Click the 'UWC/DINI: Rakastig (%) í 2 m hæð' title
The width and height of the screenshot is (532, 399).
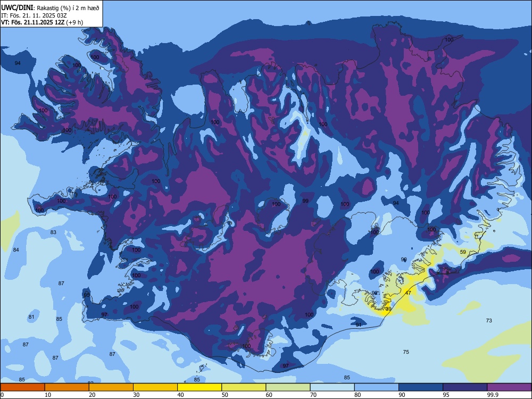pyautogui.click(x=50, y=8)
